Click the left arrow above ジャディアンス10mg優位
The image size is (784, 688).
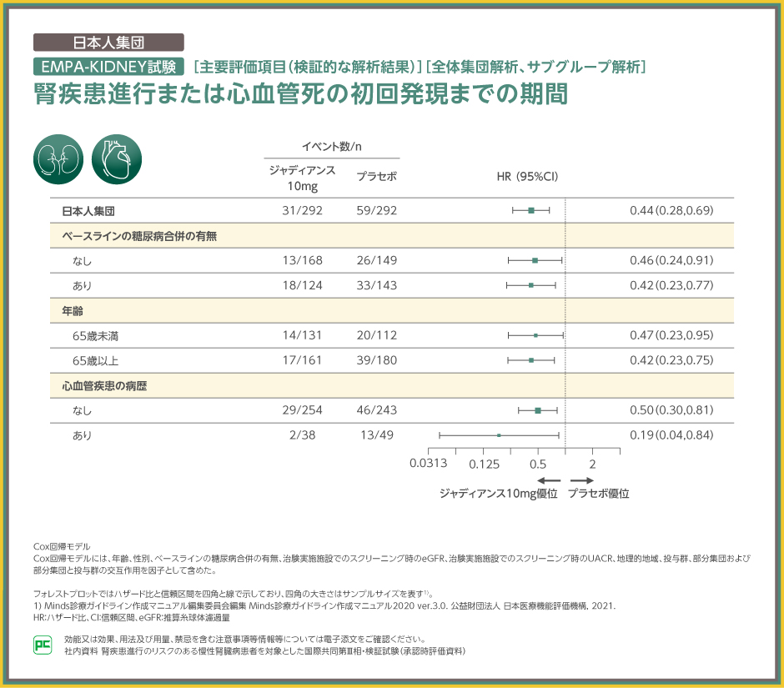coord(548,481)
